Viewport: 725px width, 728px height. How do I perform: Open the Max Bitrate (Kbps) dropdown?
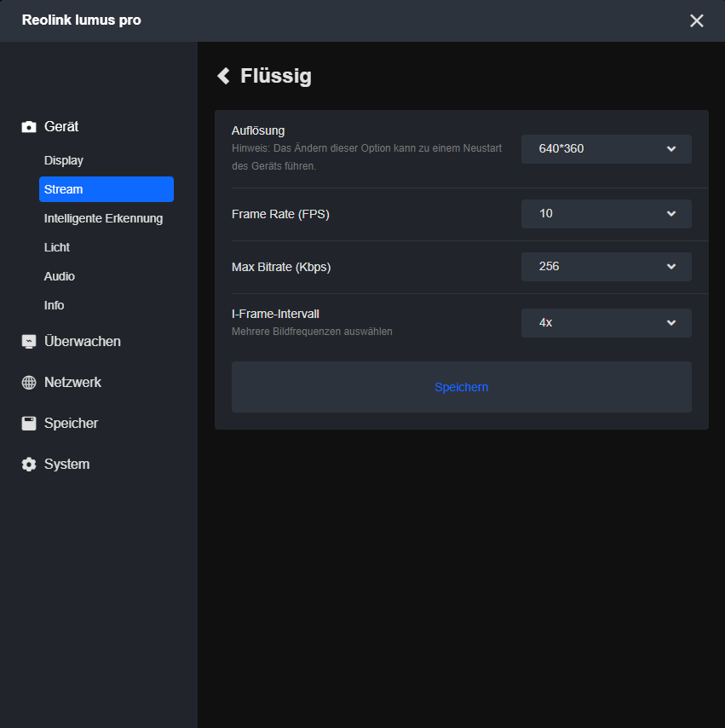tap(607, 267)
